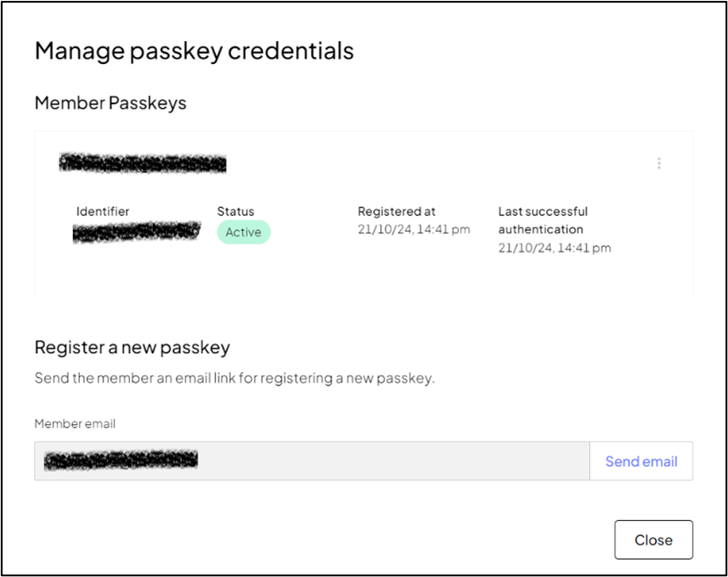Click the redacted passkey name title
The height and width of the screenshot is (577, 728).
[142, 163]
